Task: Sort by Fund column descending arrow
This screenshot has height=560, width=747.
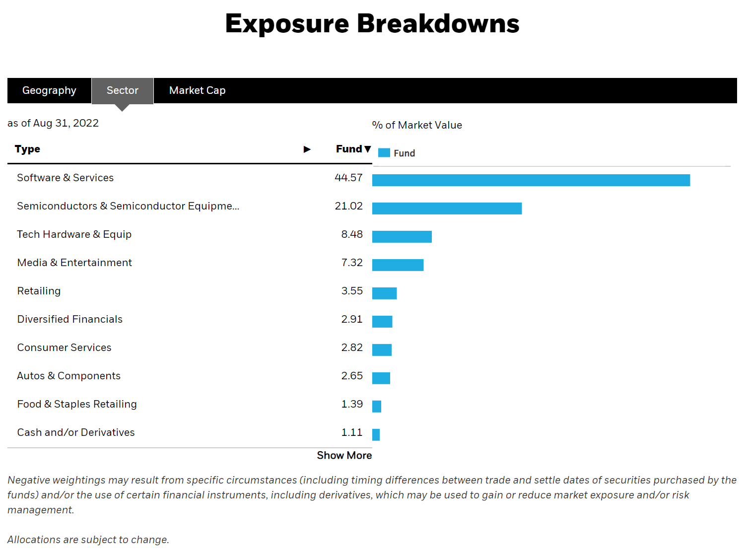Action: [x=368, y=149]
